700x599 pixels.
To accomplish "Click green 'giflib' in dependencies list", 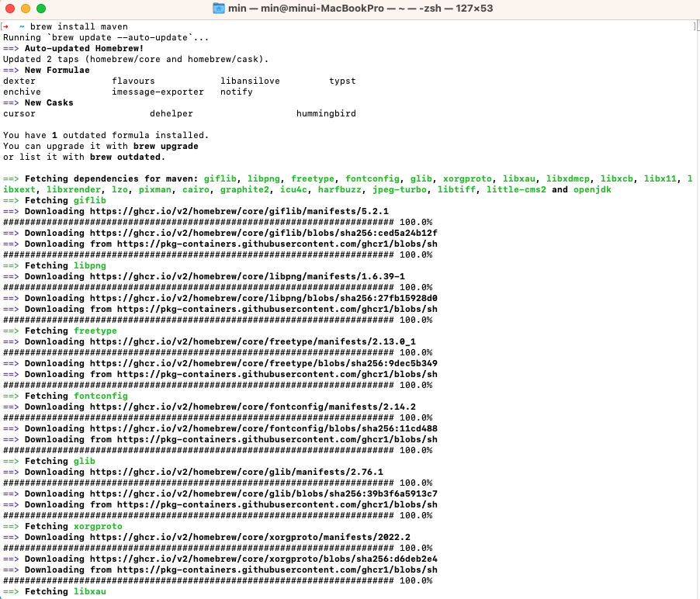I will click(220, 178).
